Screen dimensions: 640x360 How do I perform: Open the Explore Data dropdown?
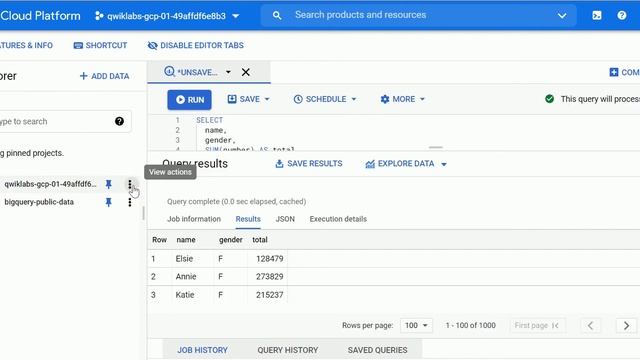[406, 164]
